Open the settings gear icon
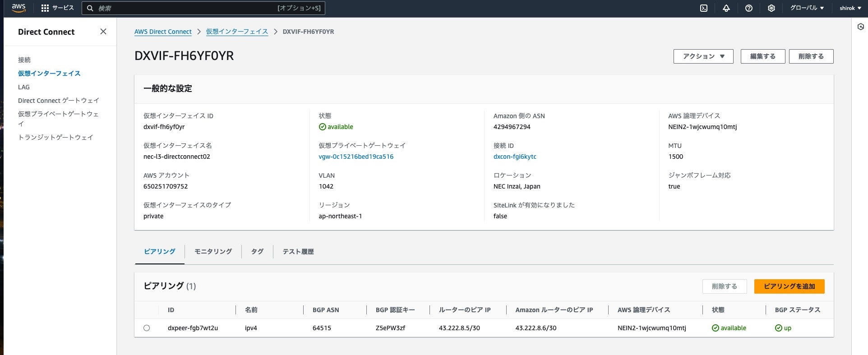Image resolution: width=868 pixels, height=355 pixels. pos(771,8)
